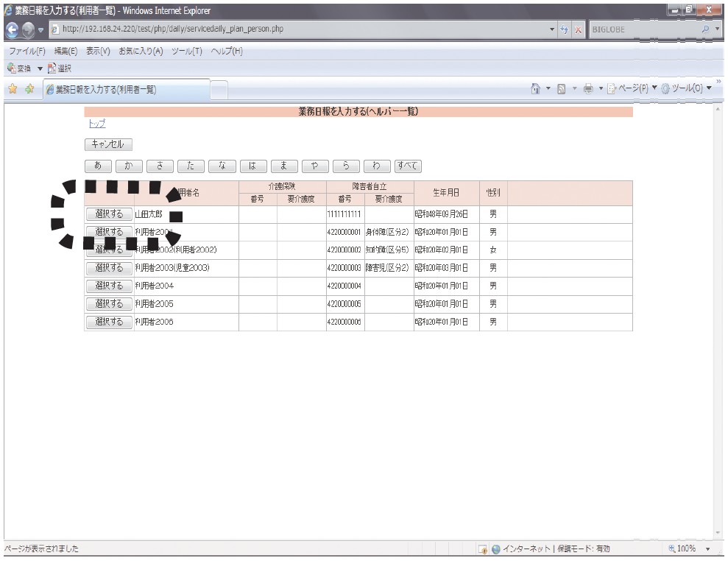This screenshot has height=561, width=728.
Task: Open the お気に入り(A) menu
Action: (x=141, y=51)
